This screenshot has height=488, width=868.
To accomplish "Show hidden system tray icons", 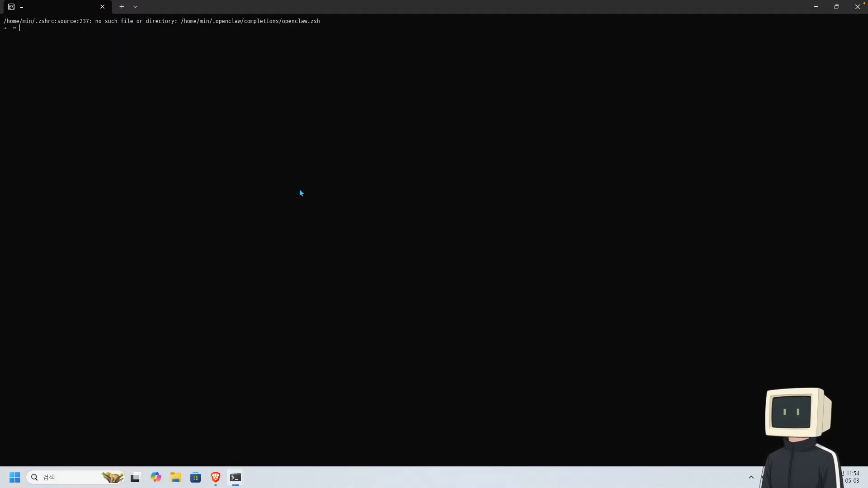I will point(751,477).
